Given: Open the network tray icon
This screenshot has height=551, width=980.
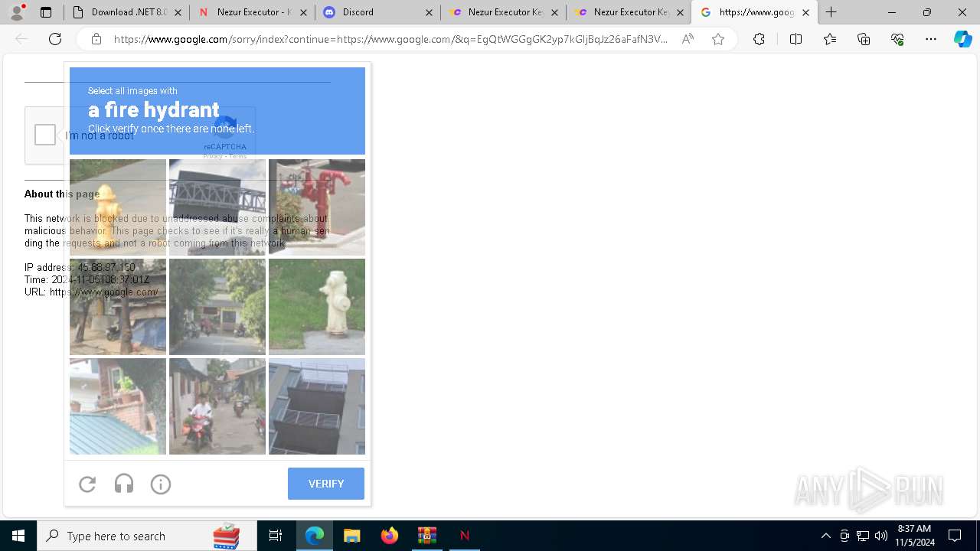Looking at the screenshot, I should pos(863,536).
